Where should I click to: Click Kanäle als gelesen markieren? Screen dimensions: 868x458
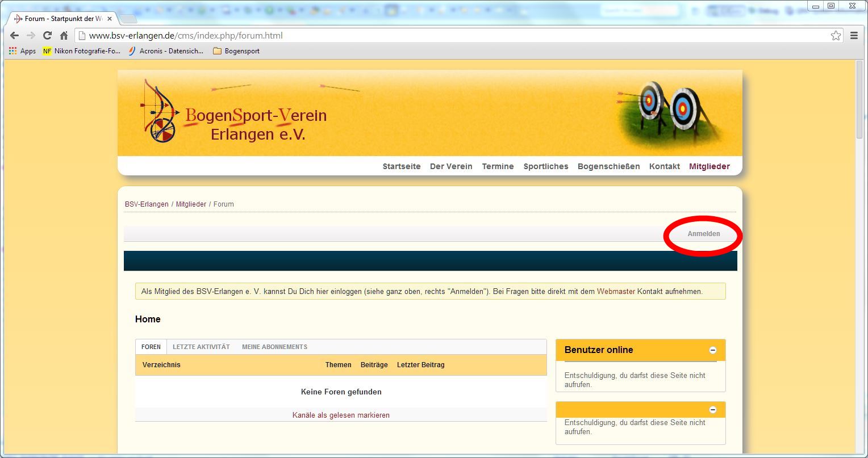coord(341,415)
